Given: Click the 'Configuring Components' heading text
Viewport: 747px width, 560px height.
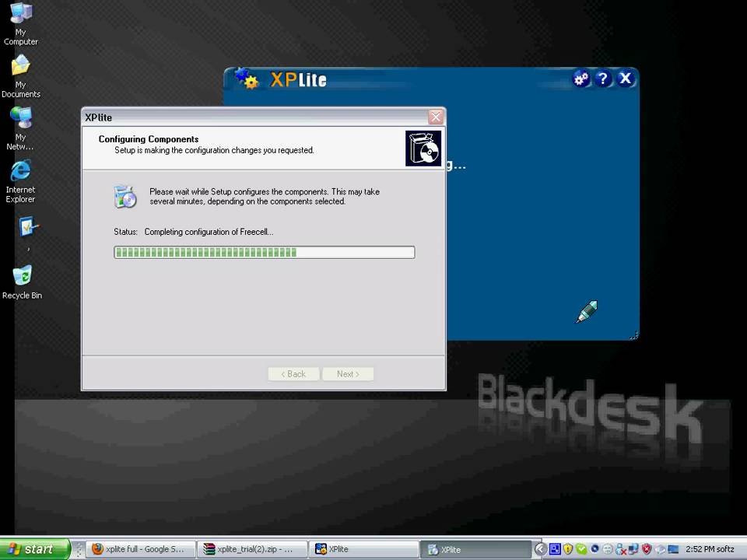Looking at the screenshot, I should pyautogui.click(x=148, y=139).
